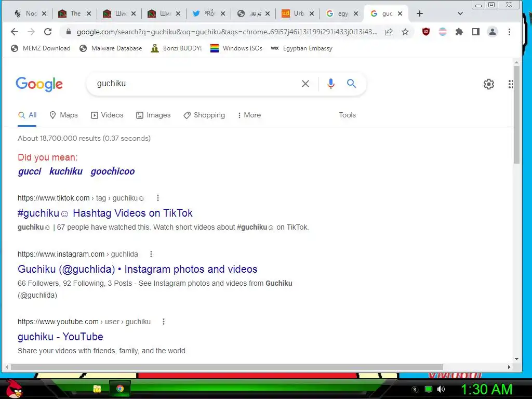This screenshot has height=399, width=532.
Task: Open the uBlock Origin extension
Action: click(426, 32)
